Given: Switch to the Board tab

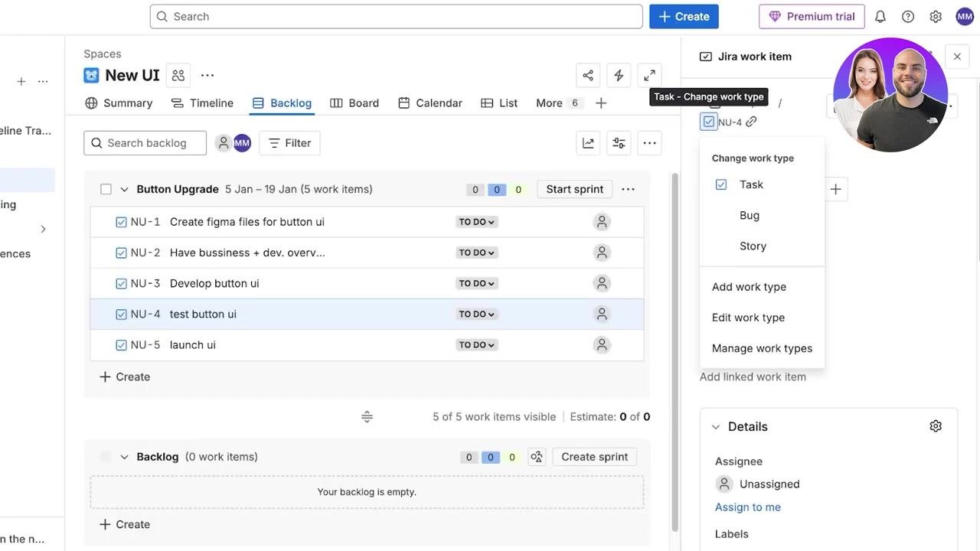Looking at the screenshot, I should 354,103.
